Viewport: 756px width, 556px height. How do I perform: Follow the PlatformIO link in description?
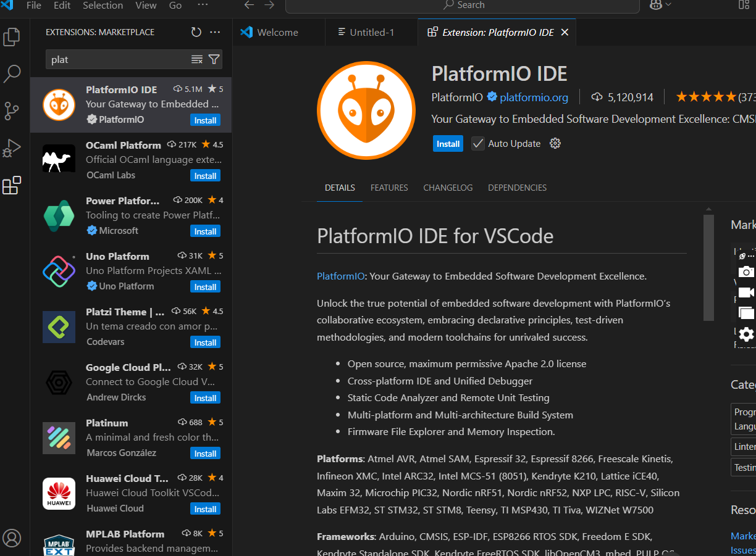(341, 276)
